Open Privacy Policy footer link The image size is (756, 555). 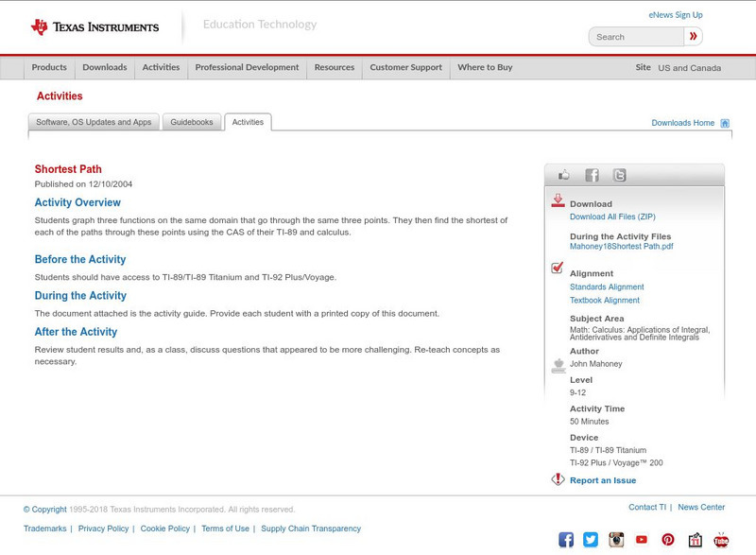pyautogui.click(x=103, y=529)
